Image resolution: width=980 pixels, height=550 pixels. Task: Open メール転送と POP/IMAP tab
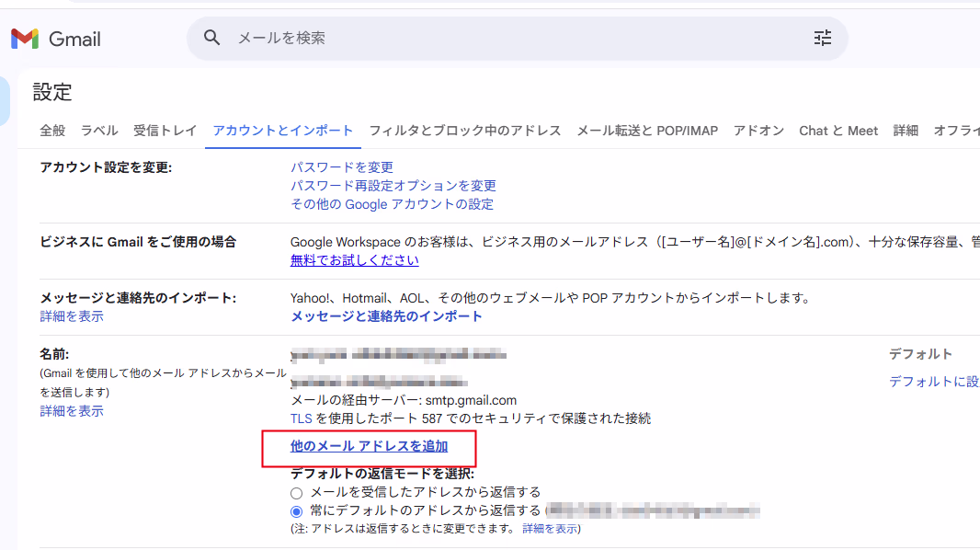(647, 131)
